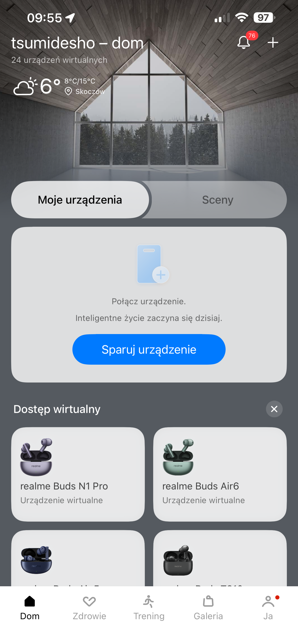The image size is (298, 644).
Task: Tap the plus icon to add device
Action: pyautogui.click(x=273, y=42)
